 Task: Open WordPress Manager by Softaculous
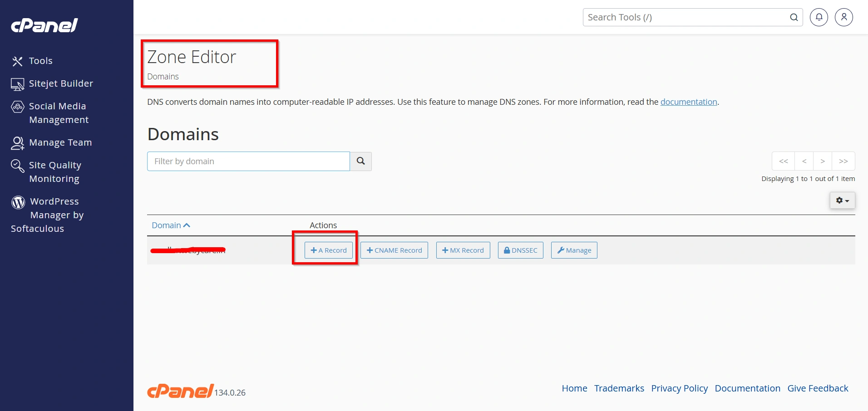click(x=48, y=215)
